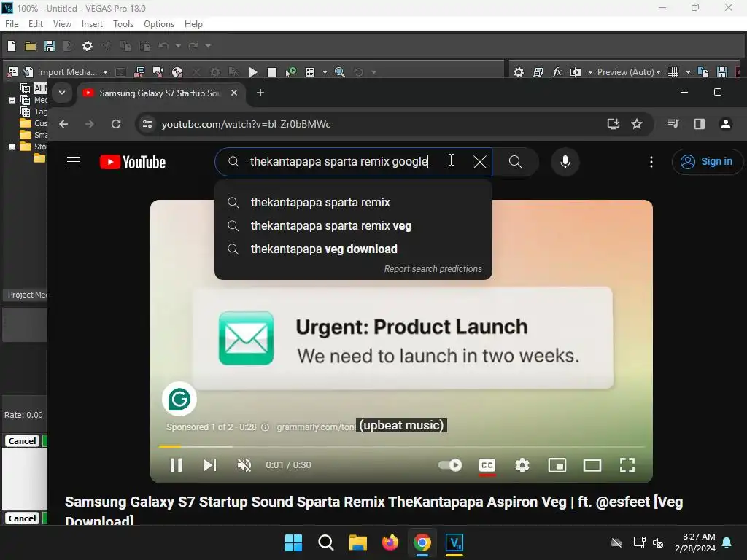This screenshot has width=747, height=560.
Task: Open YouTube settings three-dot menu
Action: point(651,162)
